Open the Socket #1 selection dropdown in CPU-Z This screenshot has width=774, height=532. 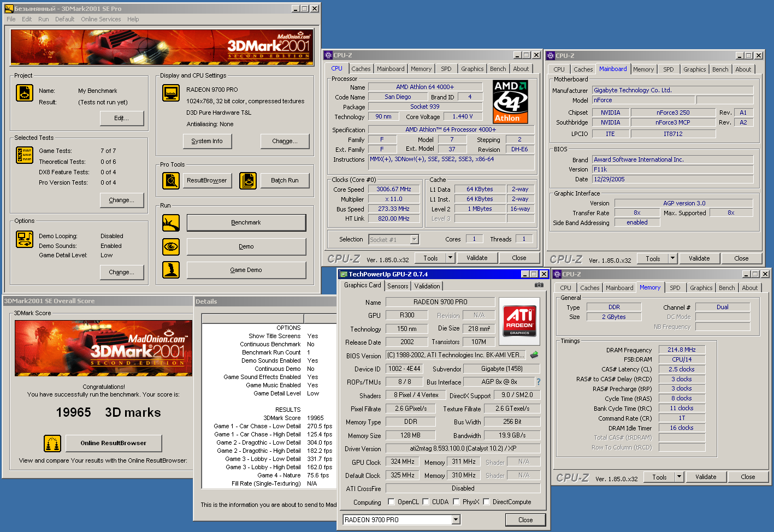tap(414, 239)
